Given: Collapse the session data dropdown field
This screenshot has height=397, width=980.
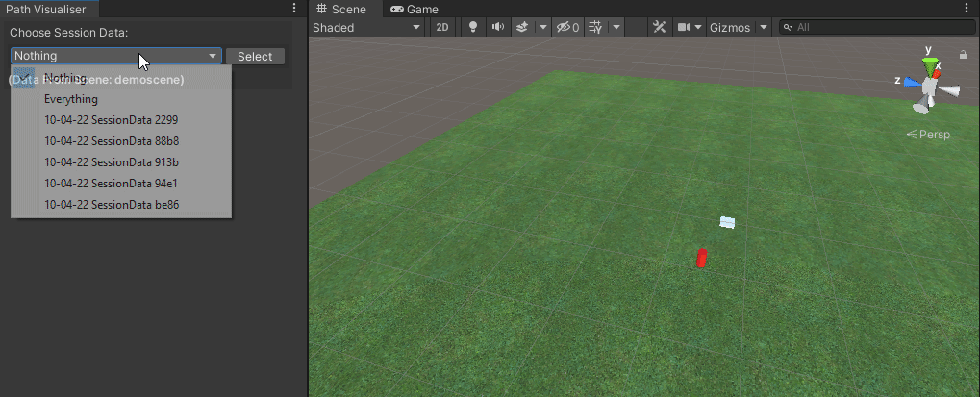Looking at the screenshot, I should [x=116, y=56].
